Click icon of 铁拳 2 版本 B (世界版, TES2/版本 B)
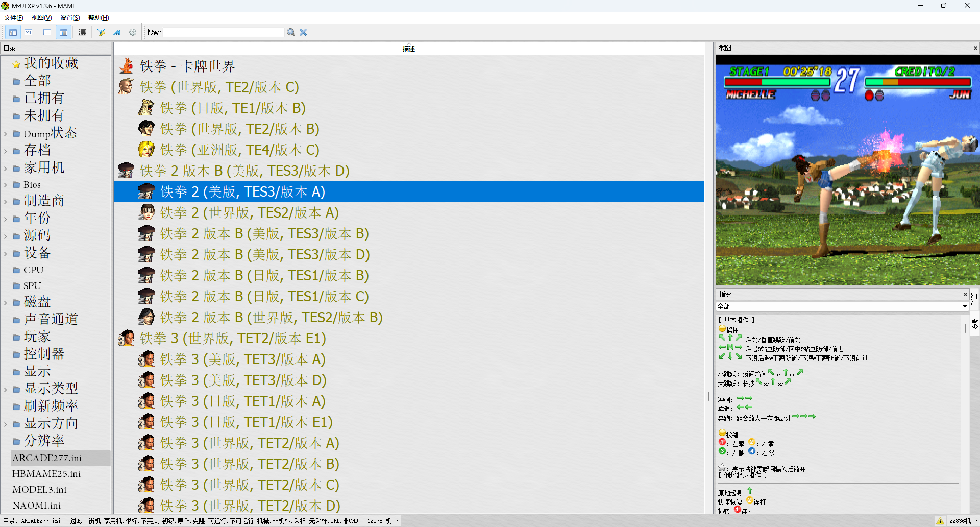 [x=146, y=317]
